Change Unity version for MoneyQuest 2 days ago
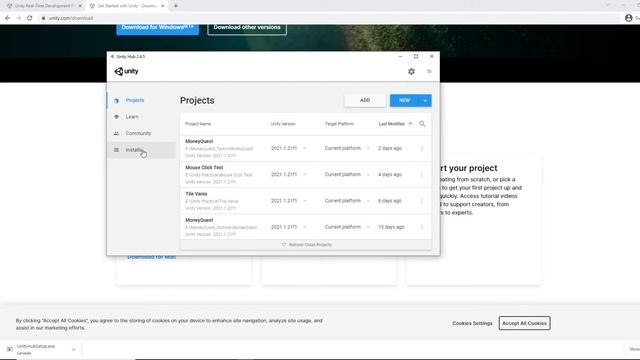Screen dimensions: 640x360 click(x=289, y=149)
